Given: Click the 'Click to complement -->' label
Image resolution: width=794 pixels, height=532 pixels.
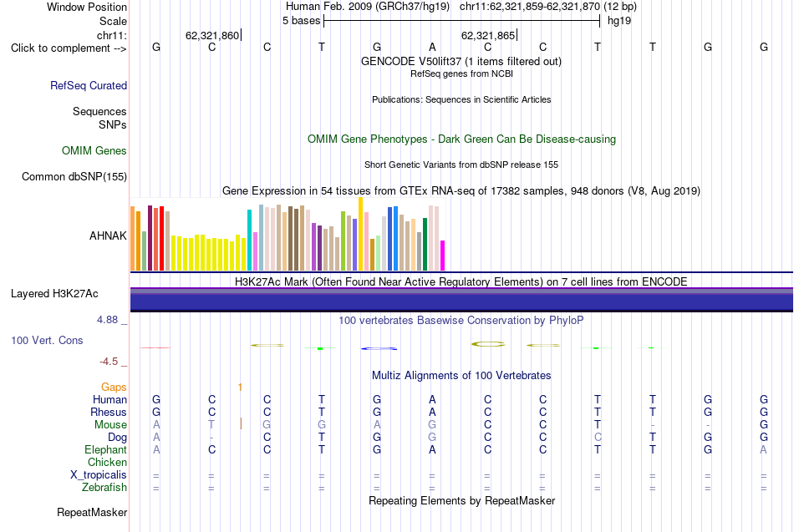Looking at the screenshot, I should click(69, 48).
